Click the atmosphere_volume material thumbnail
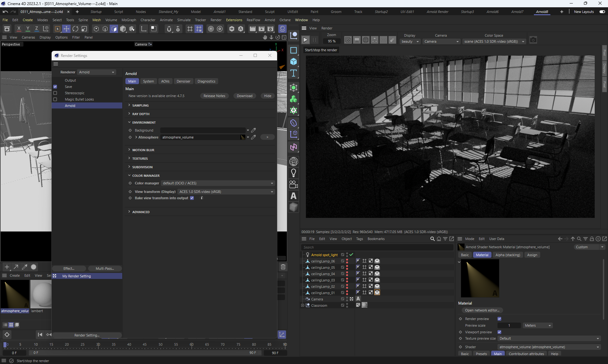 15,294
